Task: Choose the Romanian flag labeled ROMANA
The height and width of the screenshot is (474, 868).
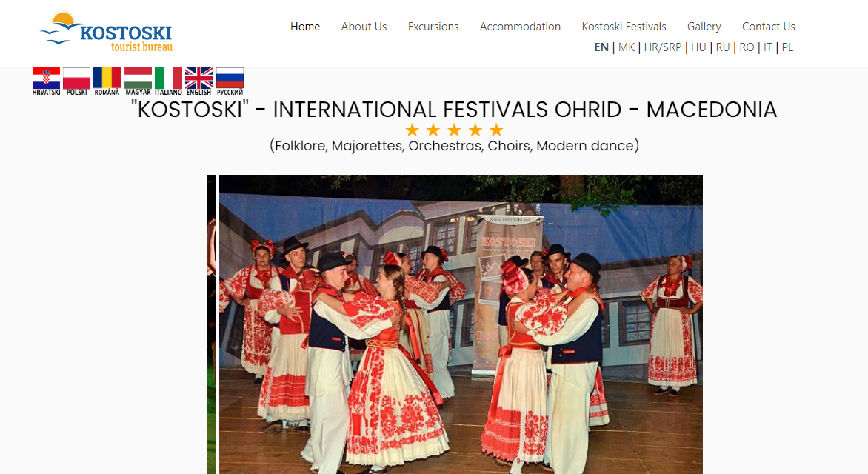Action: pyautogui.click(x=107, y=81)
